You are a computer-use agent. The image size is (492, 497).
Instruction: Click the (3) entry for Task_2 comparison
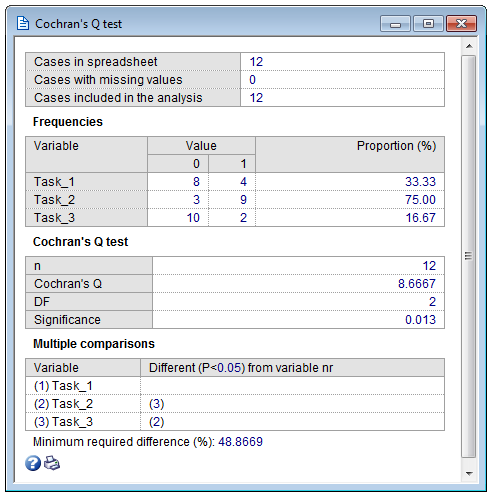point(156,404)
